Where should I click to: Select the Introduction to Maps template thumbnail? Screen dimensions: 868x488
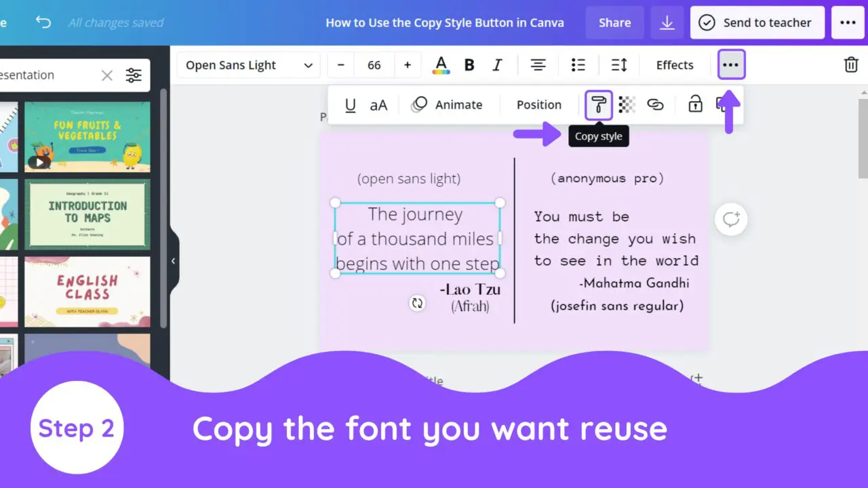click(87, 214)
